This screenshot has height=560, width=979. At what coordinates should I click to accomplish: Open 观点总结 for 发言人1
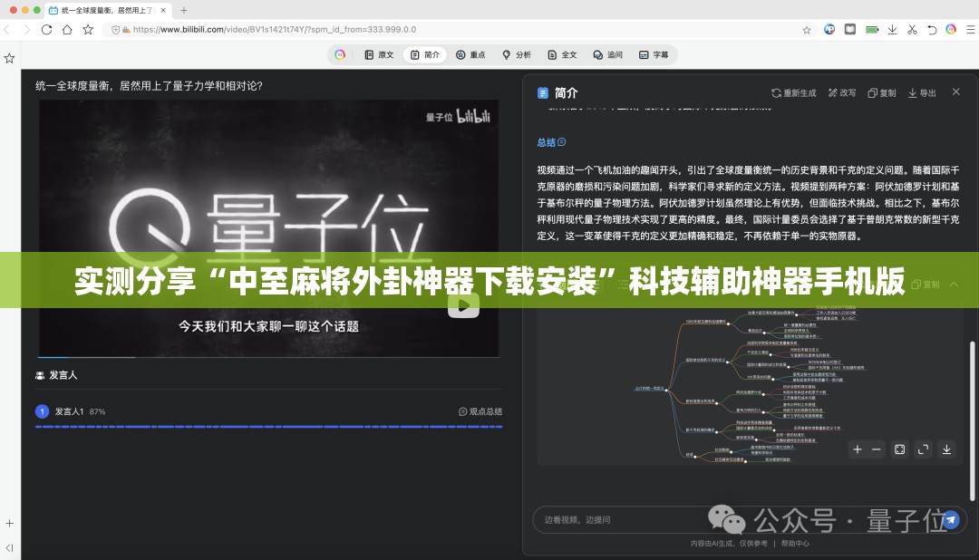click(480, 411)
